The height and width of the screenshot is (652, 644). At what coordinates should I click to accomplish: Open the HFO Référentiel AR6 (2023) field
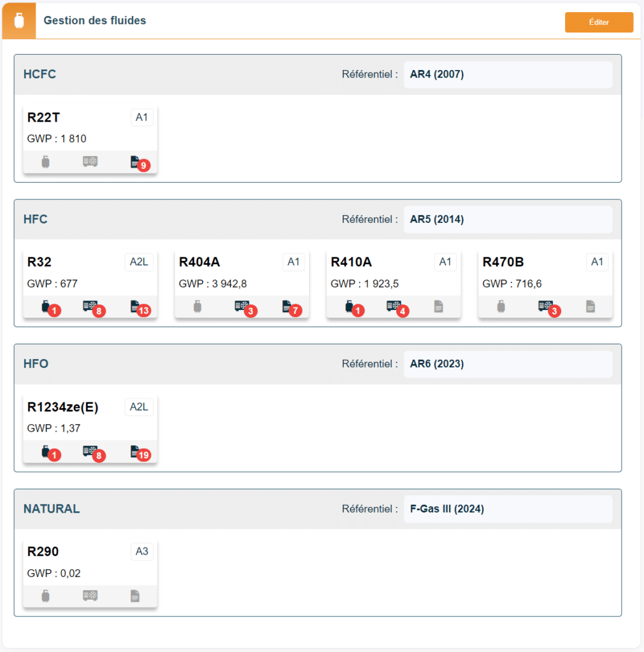[508, 364]
